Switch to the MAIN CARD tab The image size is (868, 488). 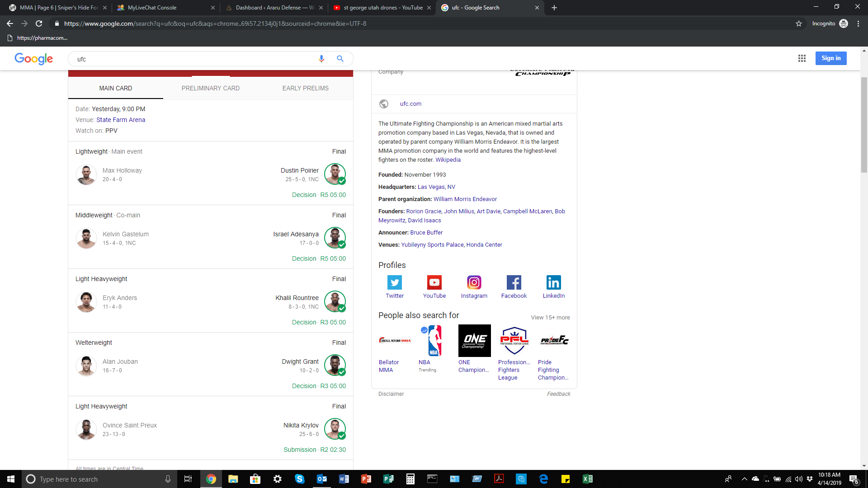(x=116, y=88)
